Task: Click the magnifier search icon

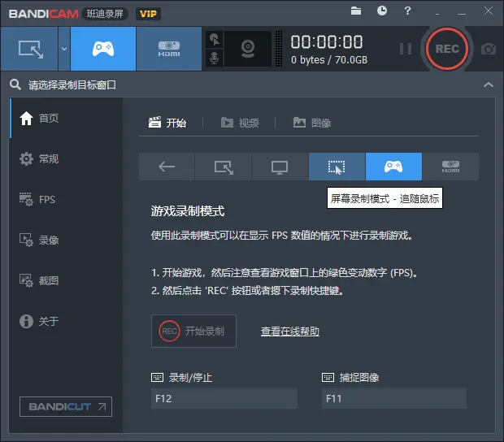Action: coord(15,84)
